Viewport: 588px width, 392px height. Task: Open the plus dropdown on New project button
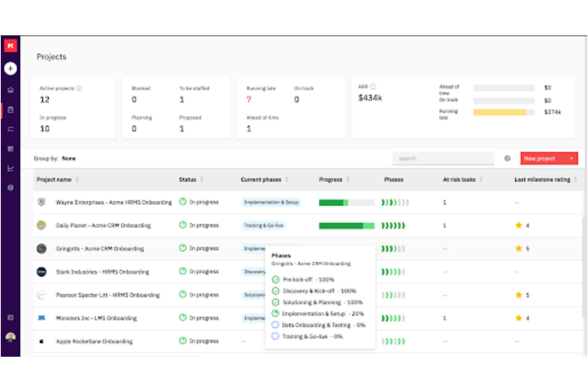point(571,158)
